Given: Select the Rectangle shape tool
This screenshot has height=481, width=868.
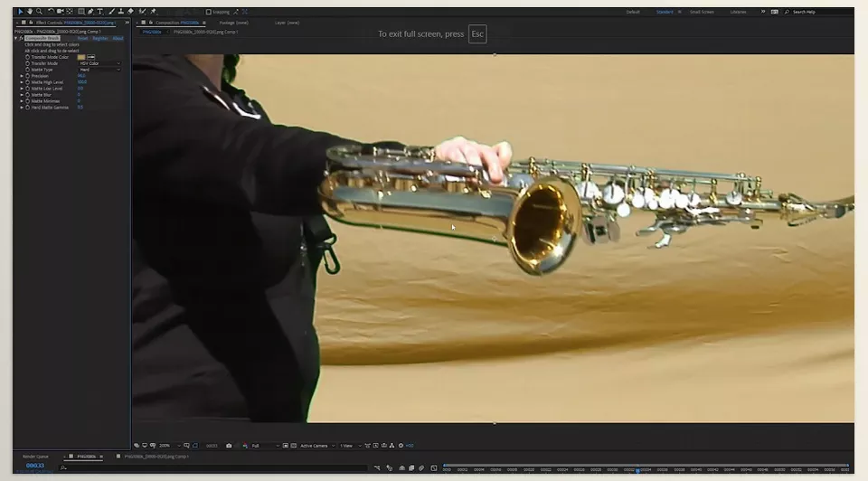Looking at the screenshot, I should point(81,12).
